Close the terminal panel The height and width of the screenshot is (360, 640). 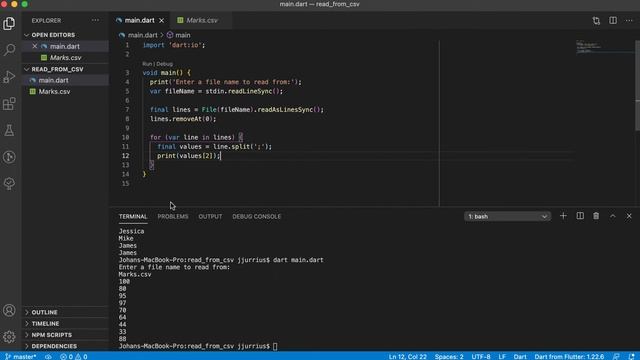629,216
